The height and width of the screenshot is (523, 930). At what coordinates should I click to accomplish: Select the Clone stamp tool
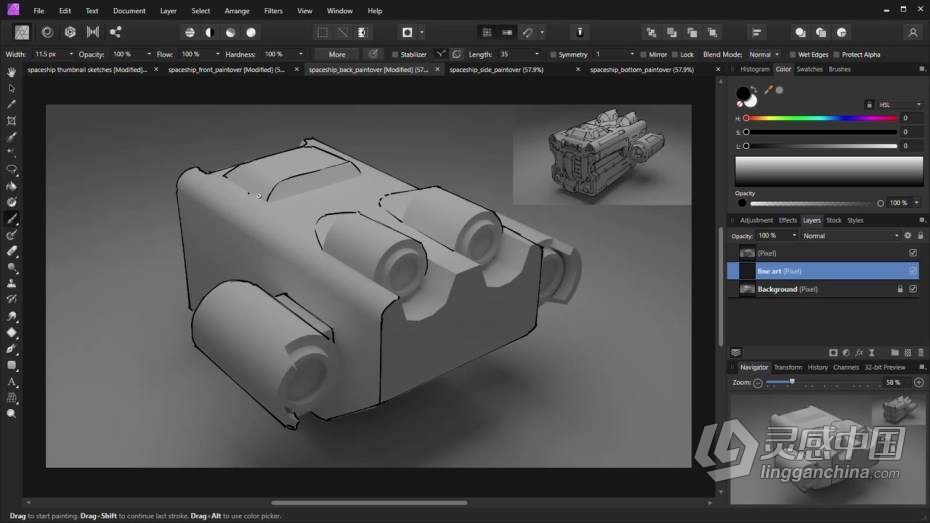pyautogui.click(x=11, y=284)
